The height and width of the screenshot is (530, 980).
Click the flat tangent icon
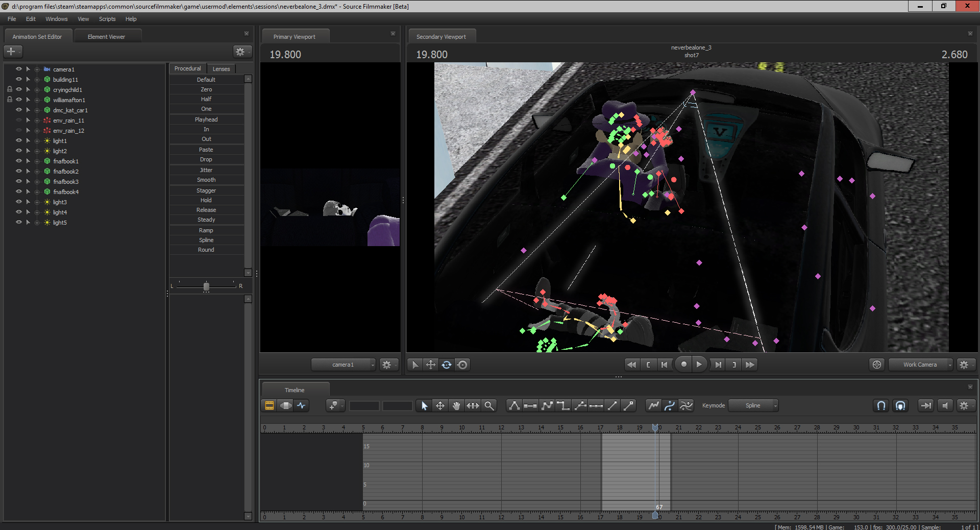530,405
